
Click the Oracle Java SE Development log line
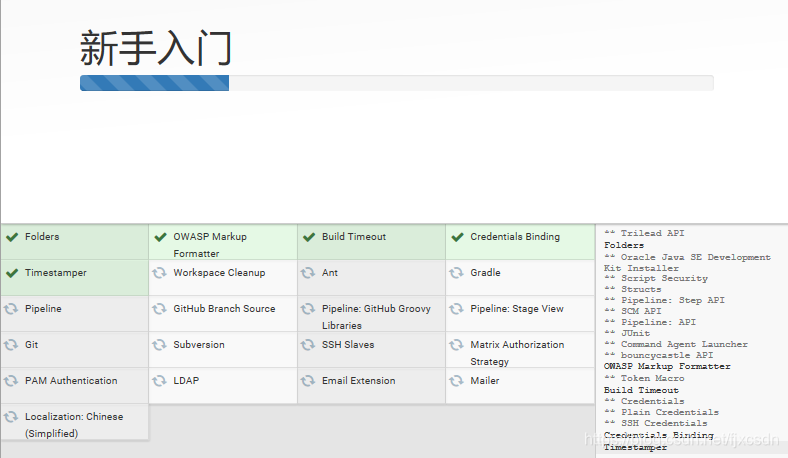(687, 262)
